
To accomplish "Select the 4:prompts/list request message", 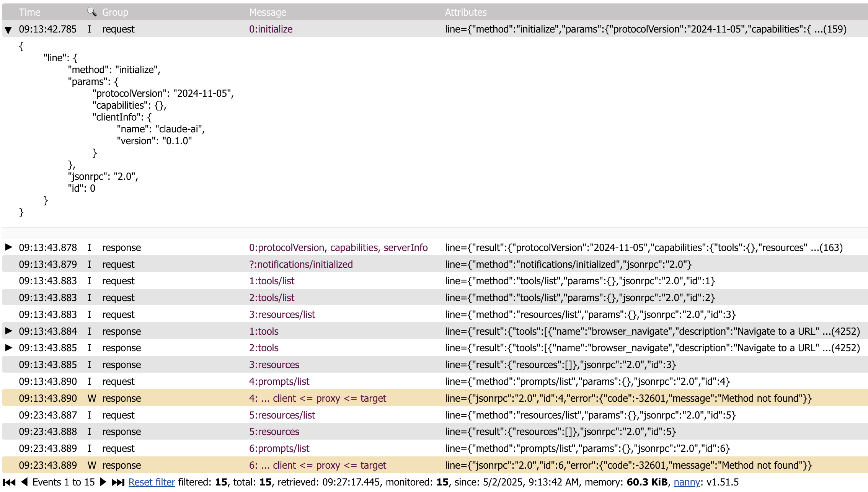I will point(279,381).
